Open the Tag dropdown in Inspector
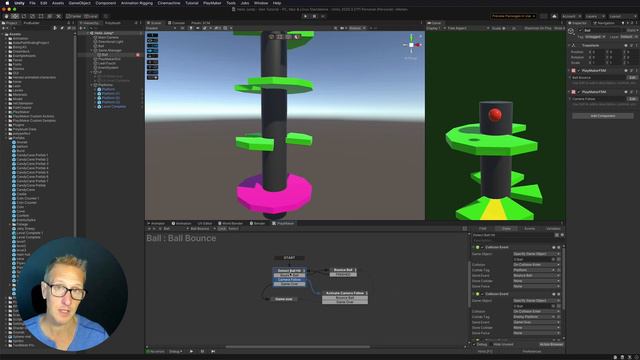The width and height of the screenshot is (640, 360). (x=596, y=37)
